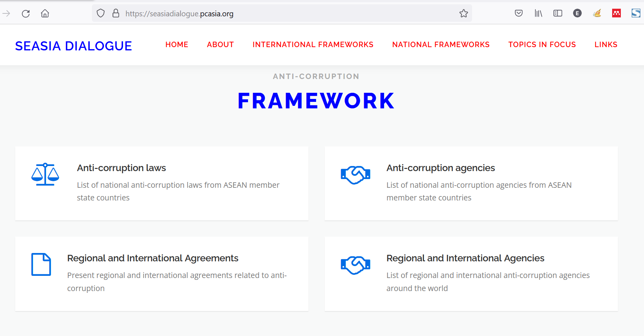Go to browser home page icon
This screenshot has height=336, width=644.
point(45,14)
